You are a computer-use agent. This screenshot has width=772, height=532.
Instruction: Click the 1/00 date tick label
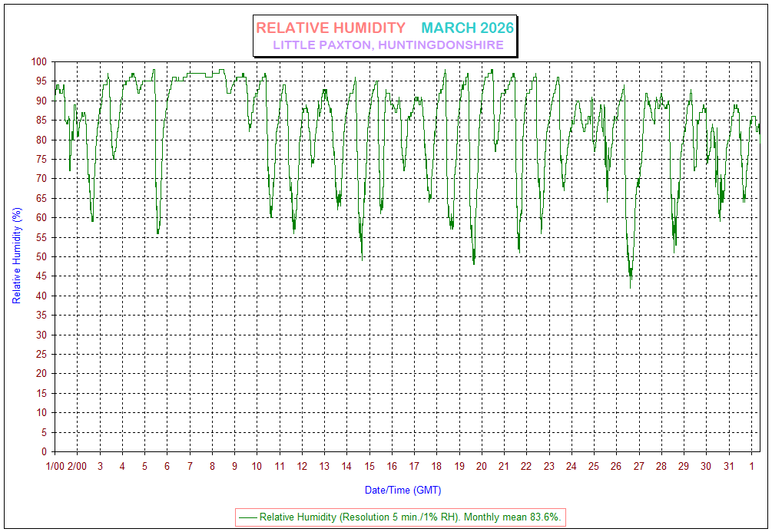55,466
